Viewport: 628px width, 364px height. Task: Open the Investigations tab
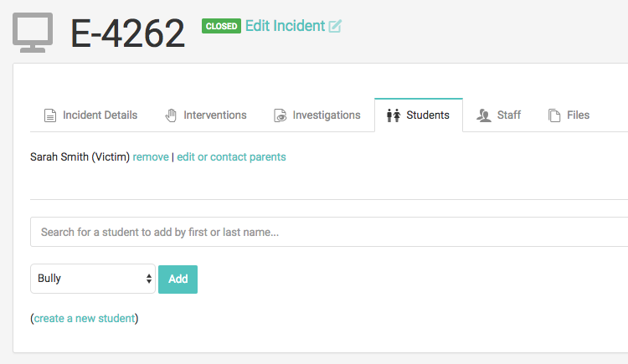[327, 115]
